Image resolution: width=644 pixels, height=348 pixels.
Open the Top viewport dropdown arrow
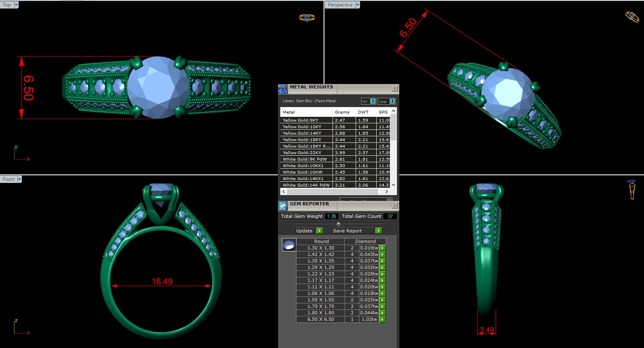coord(16,5)
